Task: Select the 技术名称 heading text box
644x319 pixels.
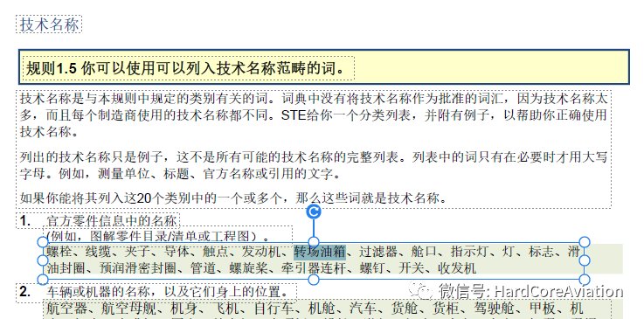Action: point(49,24)
